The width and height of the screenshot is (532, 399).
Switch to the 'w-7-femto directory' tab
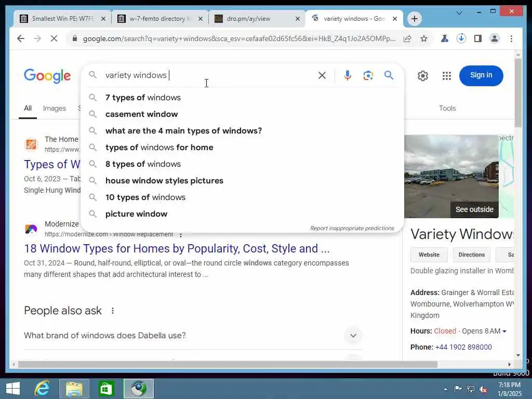159,19
